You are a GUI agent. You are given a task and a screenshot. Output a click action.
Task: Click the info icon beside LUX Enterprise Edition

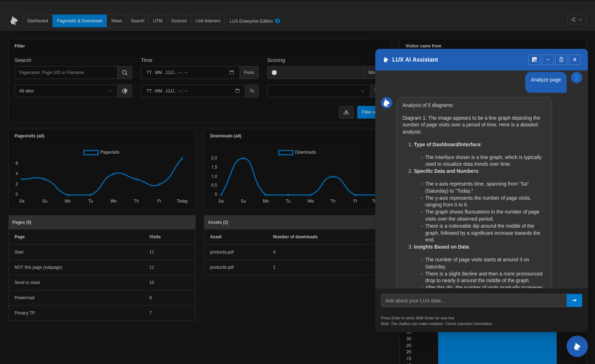277,21
